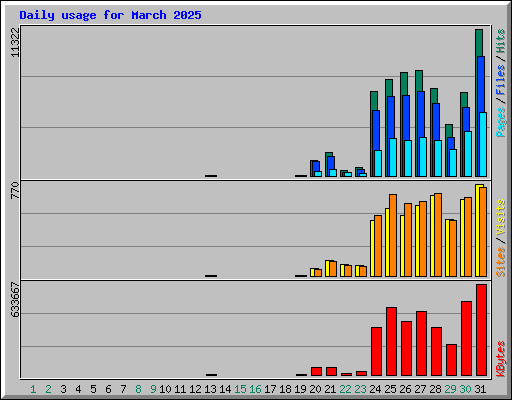Click the 770 visits axis value

(x=15, y=190)
